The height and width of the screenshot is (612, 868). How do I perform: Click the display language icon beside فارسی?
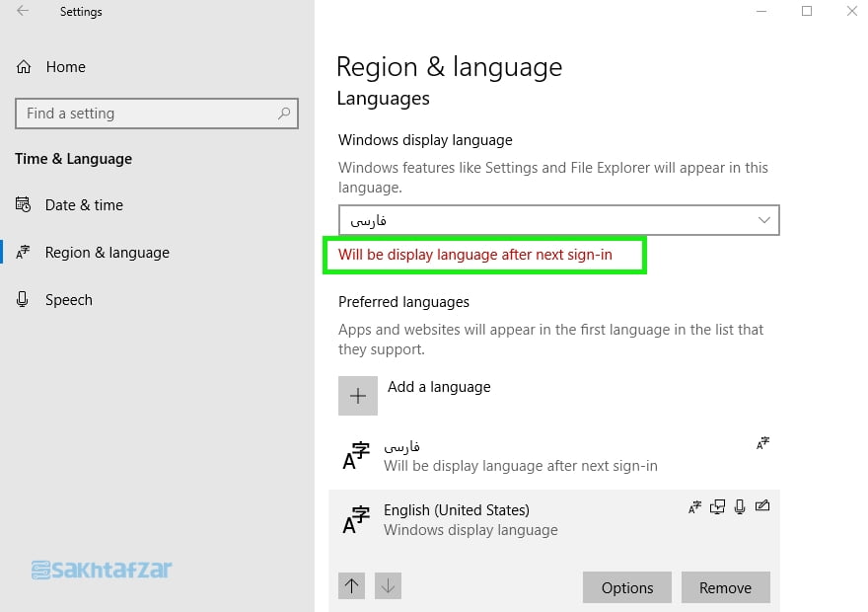762,444
